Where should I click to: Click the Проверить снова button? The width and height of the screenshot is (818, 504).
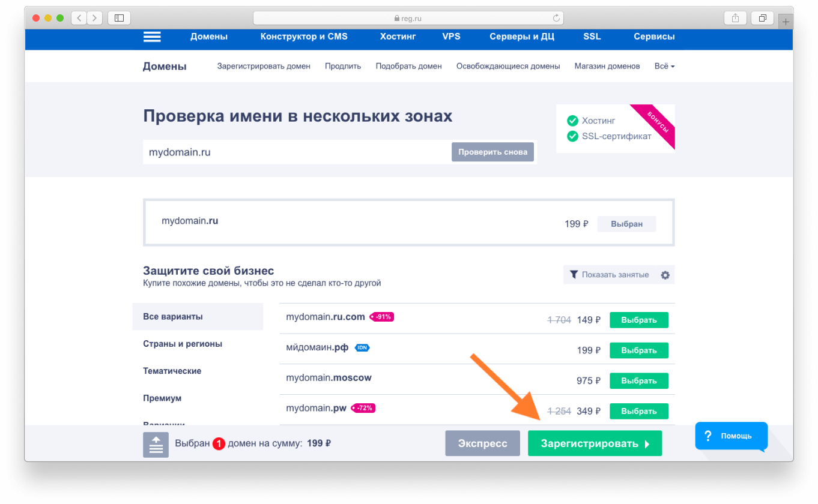point(492,152)
